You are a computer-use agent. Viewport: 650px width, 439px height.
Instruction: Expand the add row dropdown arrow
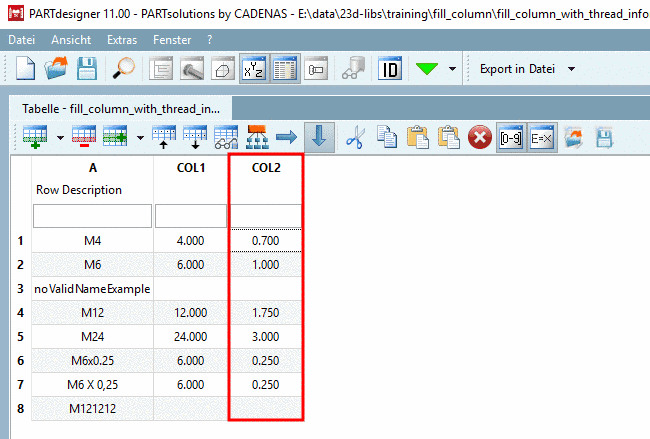pyautogui.click(x=61, y=138)
